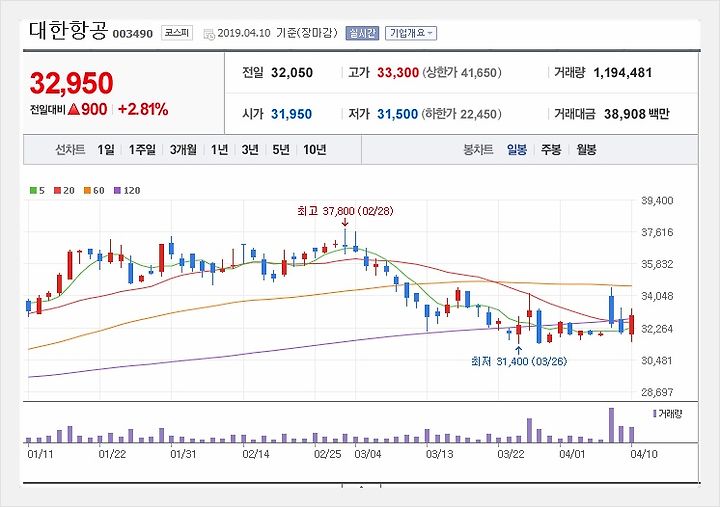
Task: Click the 04/10 date axis label
Action: (x=644, y=454)
